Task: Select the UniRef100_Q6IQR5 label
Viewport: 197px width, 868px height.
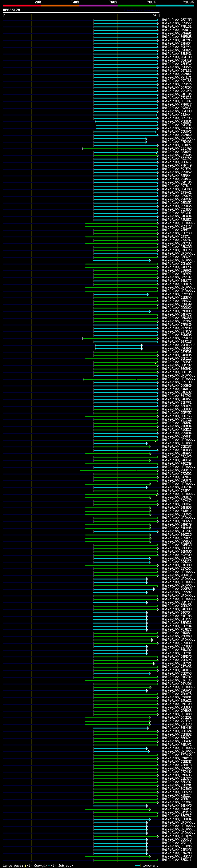Action: (177, 836)
